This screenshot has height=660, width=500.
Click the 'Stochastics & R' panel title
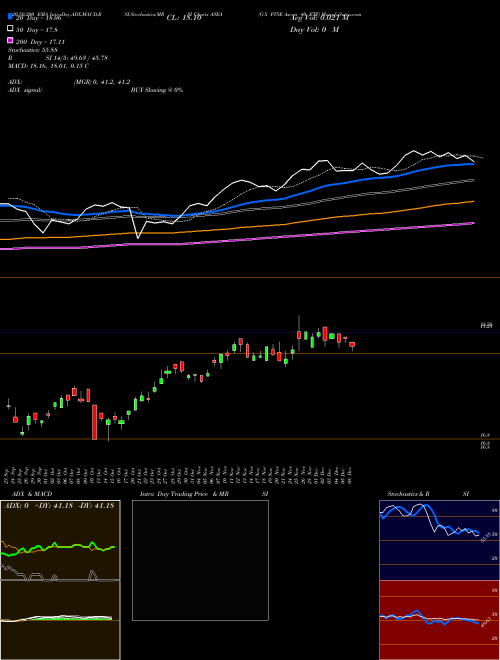pyautogui.click(x=409, y=494)
